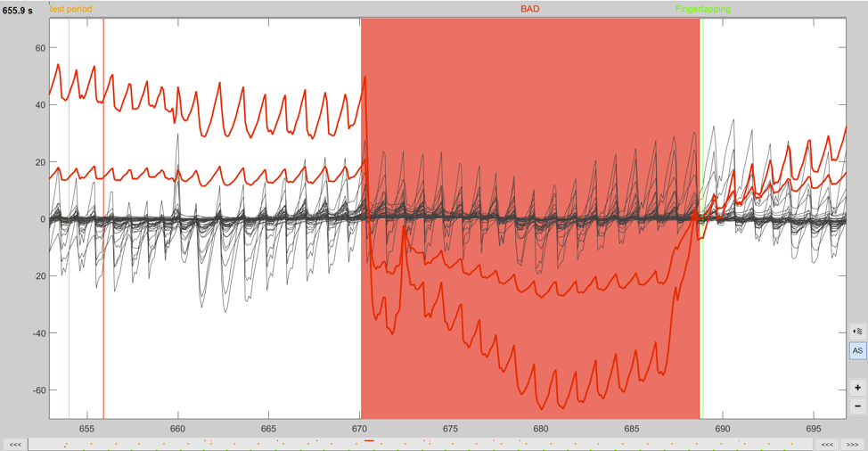Click the red BAD segment marker in overview strip
The height and width of the screenshot is (451, 868).
click(x=369, y=441)
